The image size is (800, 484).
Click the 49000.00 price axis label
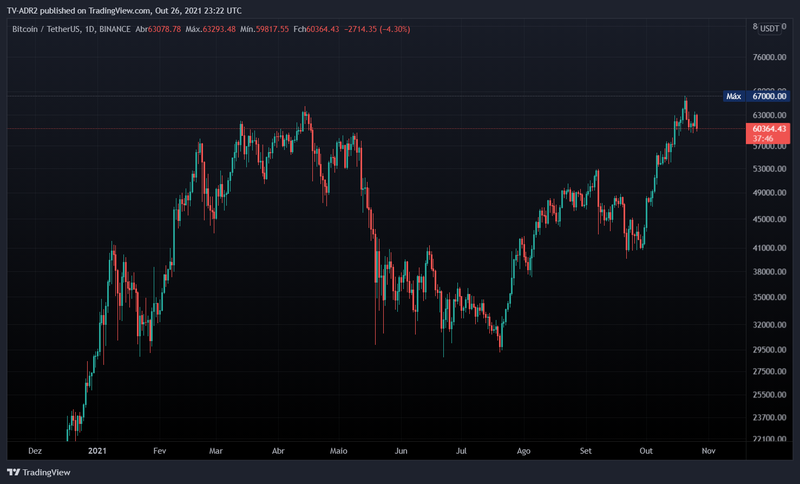[769, 193]
